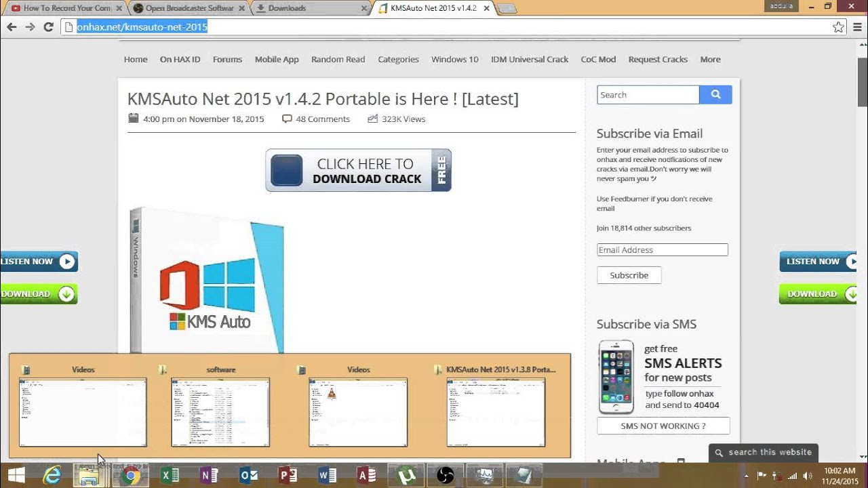Screen dimensions: 868x488
Task: Expand the More menu
Action: click(x=710, y=59)
